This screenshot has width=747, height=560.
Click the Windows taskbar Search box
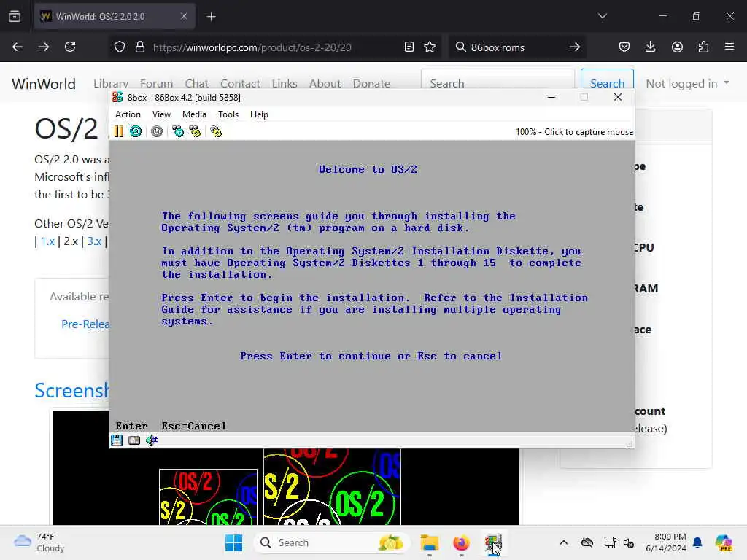click(332, 542)
